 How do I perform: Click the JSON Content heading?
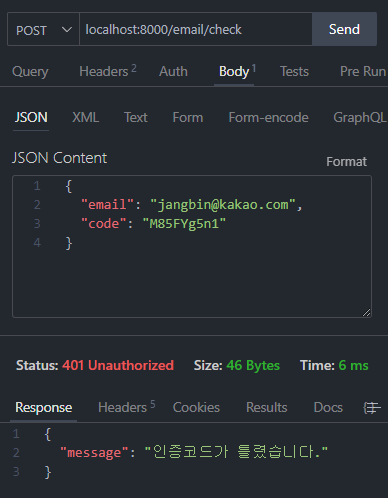[59, 158]
